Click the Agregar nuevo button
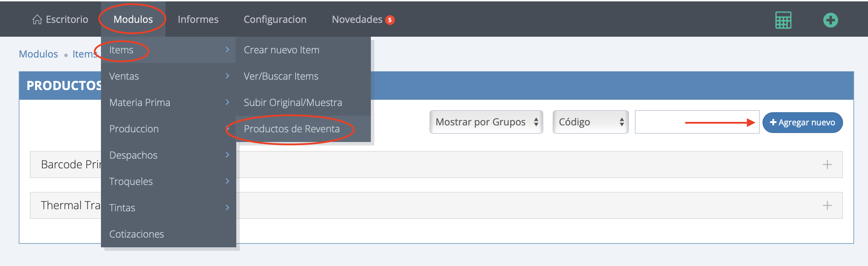Screen dimensions: 868x266 coord(802,123)
